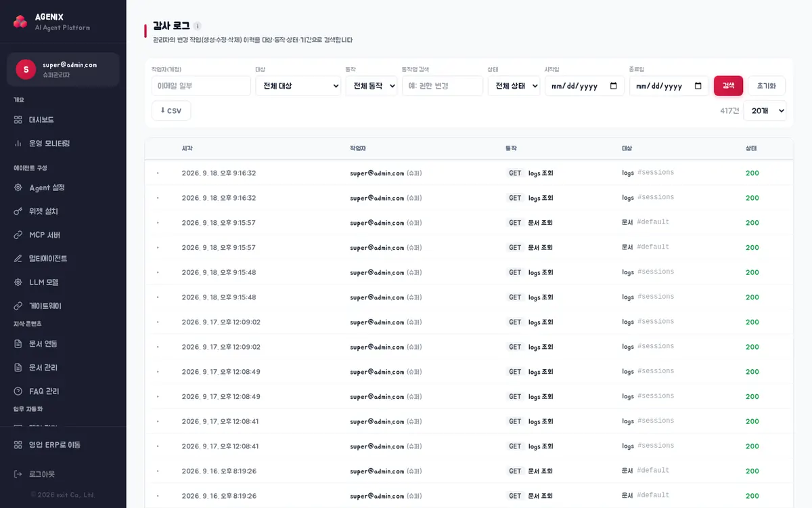The width and height of the screenshot is (812, 508).
Task: Click the gear icon for Agent 설정
Action: click(18, 188)
